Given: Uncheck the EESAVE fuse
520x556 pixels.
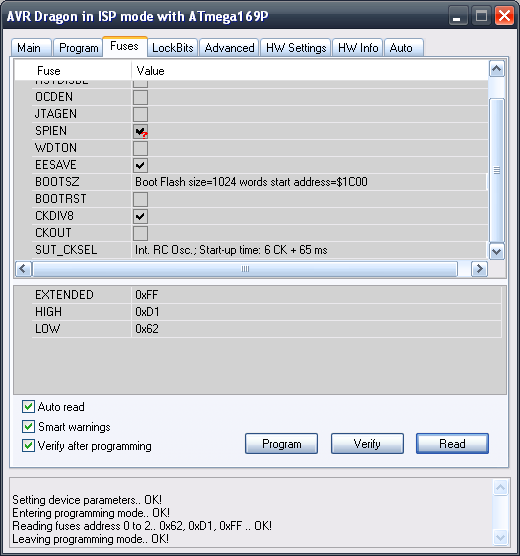Looking at the screenshot, I should pyautogui.click(x=140, y=165).
